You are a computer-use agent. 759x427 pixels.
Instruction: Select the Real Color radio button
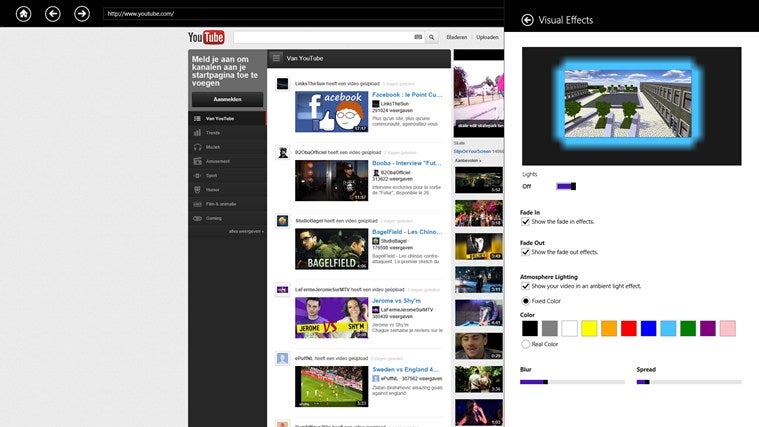point(526,344)
